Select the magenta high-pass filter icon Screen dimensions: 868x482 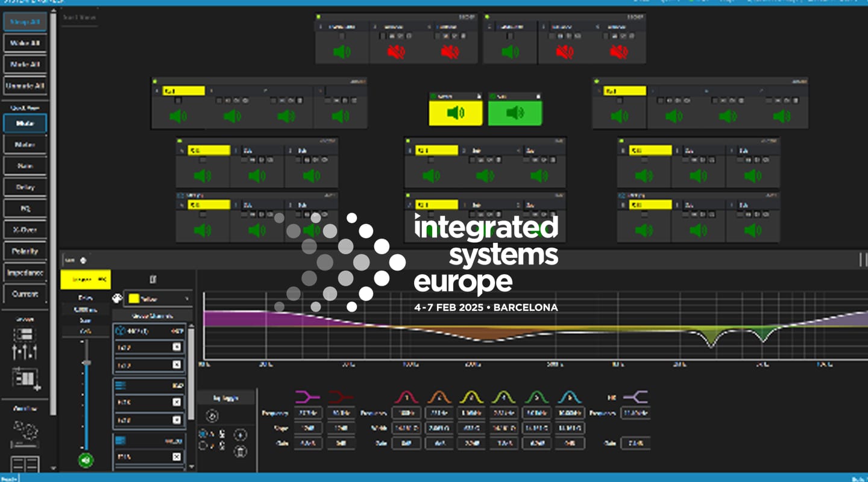(307, 397)
